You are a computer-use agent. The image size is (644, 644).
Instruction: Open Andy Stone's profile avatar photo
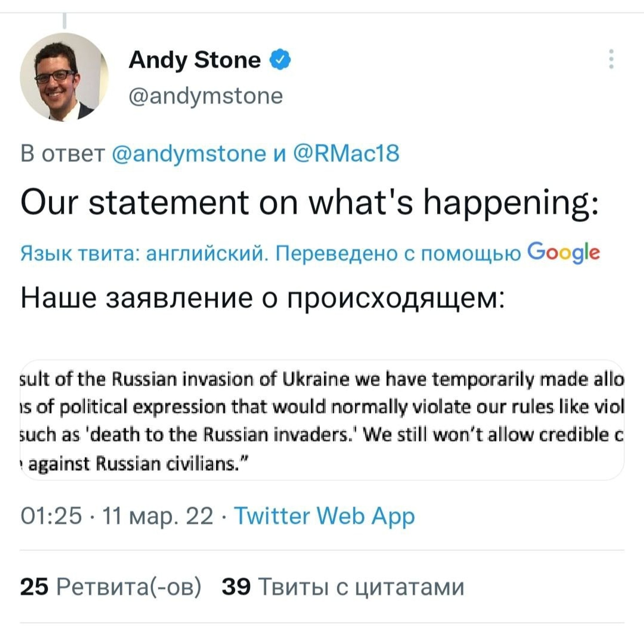pos(64,77)
